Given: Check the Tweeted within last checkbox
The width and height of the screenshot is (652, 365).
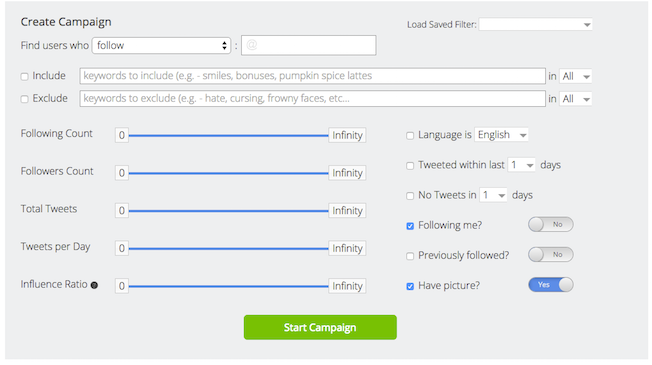Looking at the screenshot, I should click(x=410, y=166).
